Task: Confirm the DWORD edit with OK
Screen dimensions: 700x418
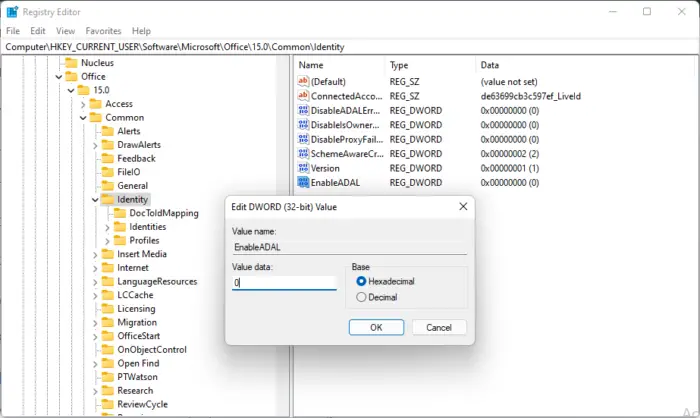Action: [376, 327]
